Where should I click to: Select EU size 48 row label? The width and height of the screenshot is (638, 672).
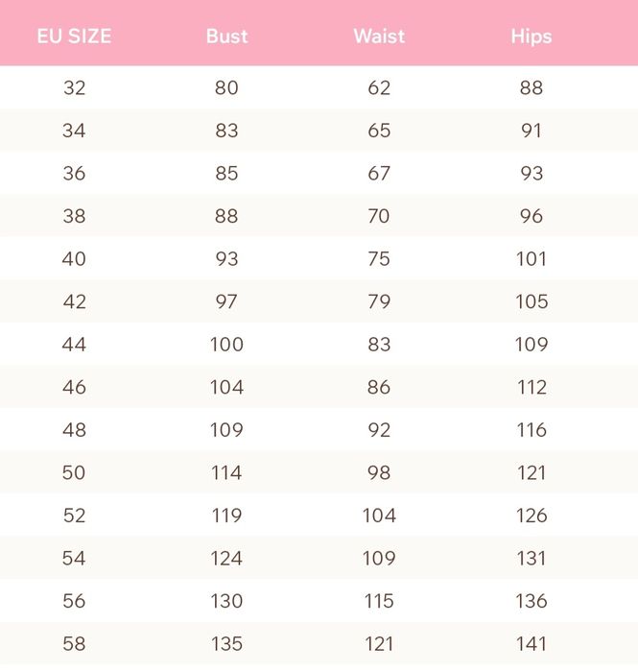74,430
